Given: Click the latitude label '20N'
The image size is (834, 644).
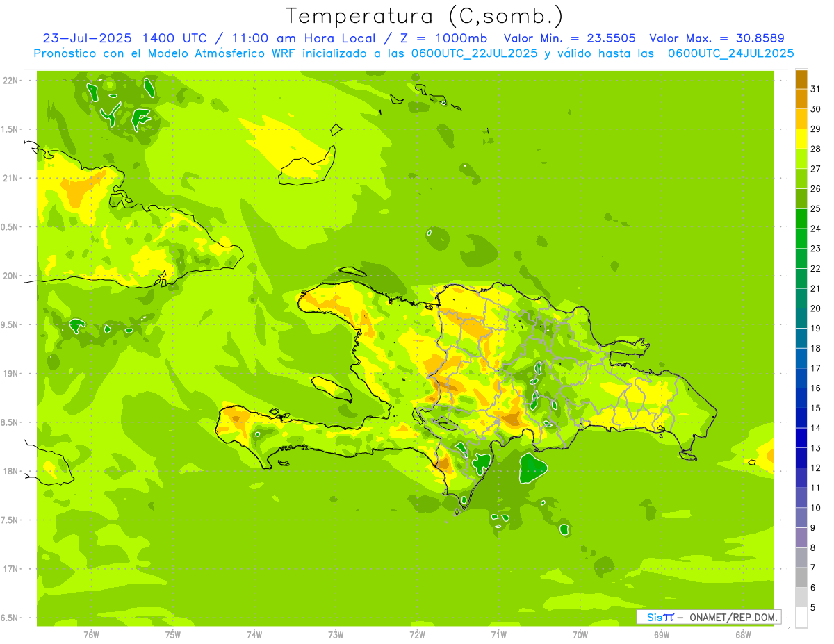Looking at the screenshot, I should pyautogui.click(x=11, y=276).
